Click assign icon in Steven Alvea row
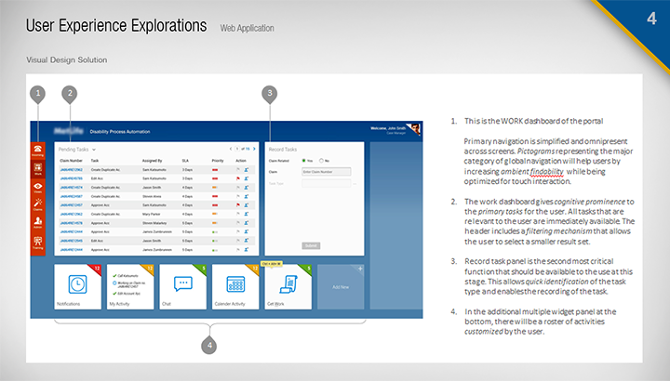 click(246, 196)
